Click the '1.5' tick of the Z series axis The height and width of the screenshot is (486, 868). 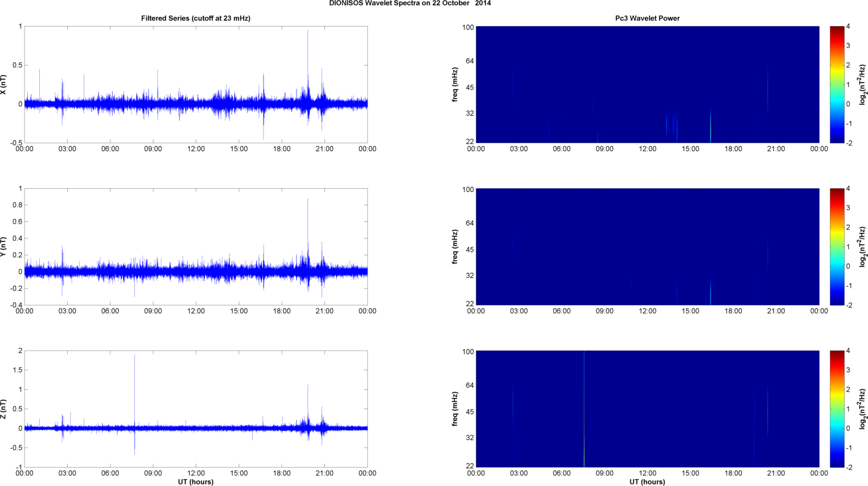pos(17,370)
